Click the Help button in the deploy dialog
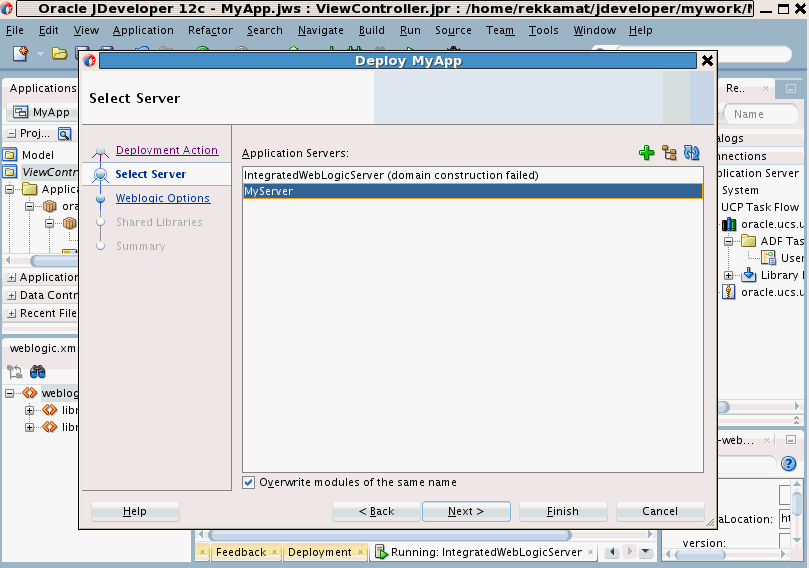Viewport: 809px width, 568px height. click(x=135, y=511)
